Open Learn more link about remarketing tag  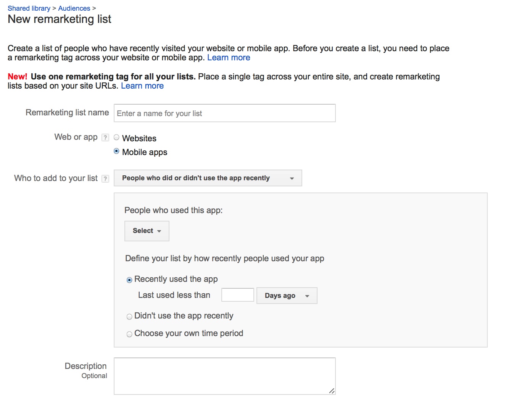[229, 58]
